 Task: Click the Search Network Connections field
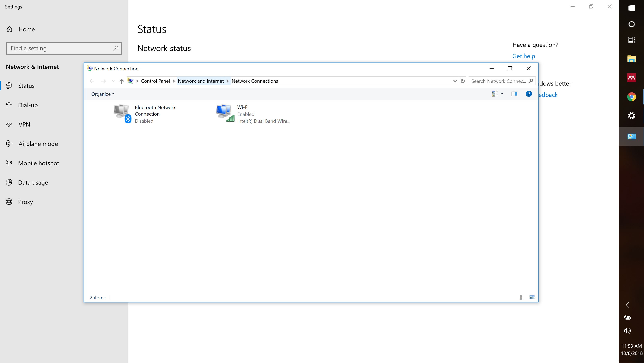click(498, 81)
